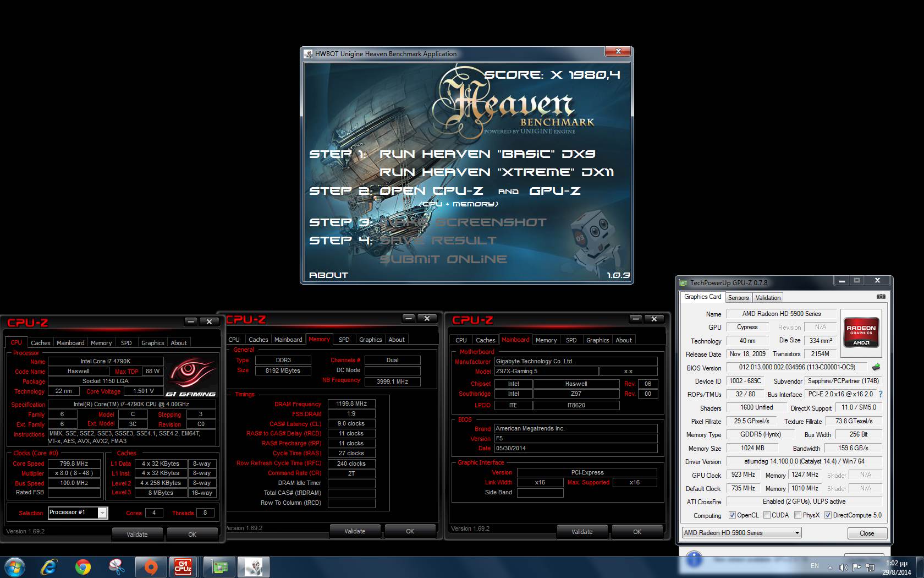Click the Model field Z97X-Gaming 5
Viewport: 924px width, 578px height.
point(546,371)
